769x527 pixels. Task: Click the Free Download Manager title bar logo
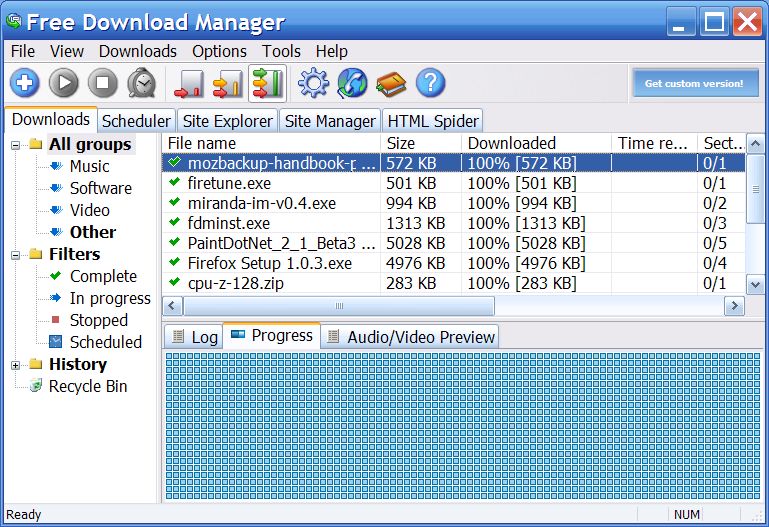pyautogui.click(x=14, y=21)
